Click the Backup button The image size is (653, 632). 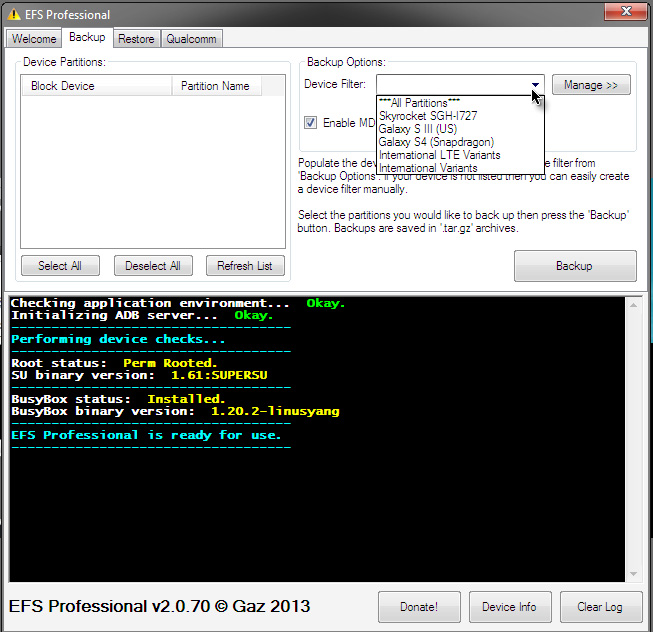pos(574,266)
